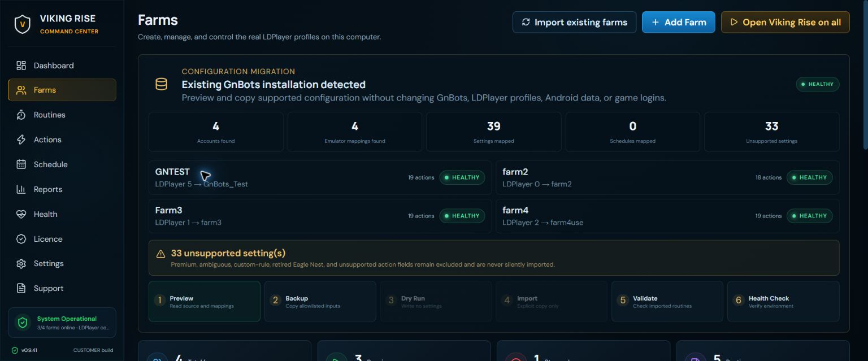Viewport: 868px width, 361px height.
Task: Click the Unsupported settings stat card
Action: [772, 132]
